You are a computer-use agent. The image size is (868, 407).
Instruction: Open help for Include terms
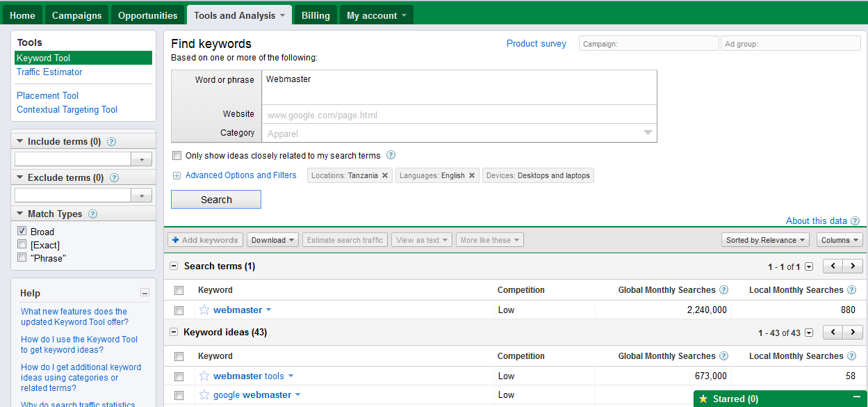[111, 142]
